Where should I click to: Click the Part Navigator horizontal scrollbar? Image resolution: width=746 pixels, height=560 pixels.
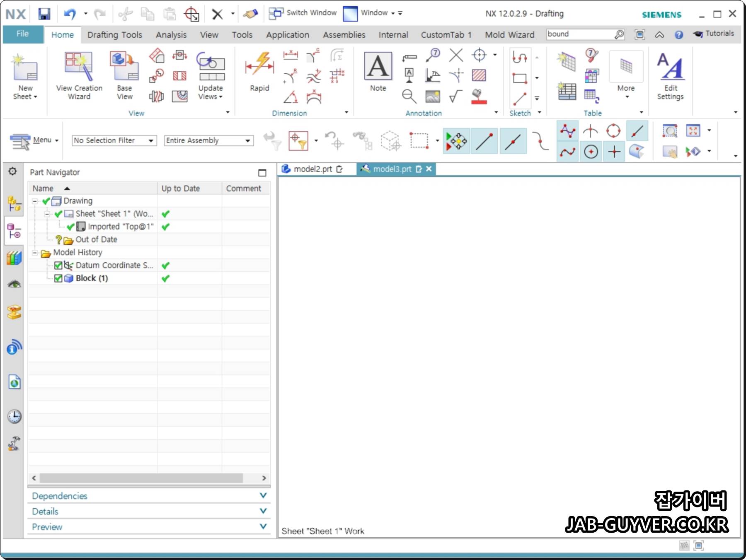coord(141,478)
